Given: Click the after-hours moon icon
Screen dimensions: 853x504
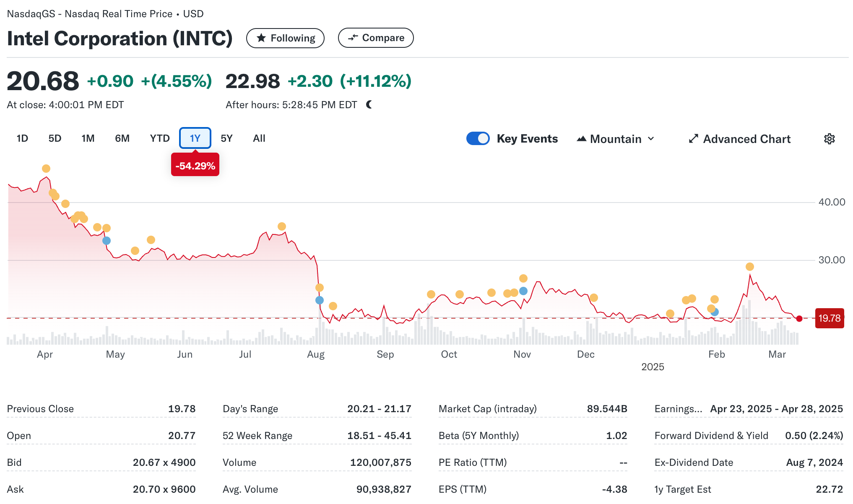Looking at the screenshot, I should (369, 104).
